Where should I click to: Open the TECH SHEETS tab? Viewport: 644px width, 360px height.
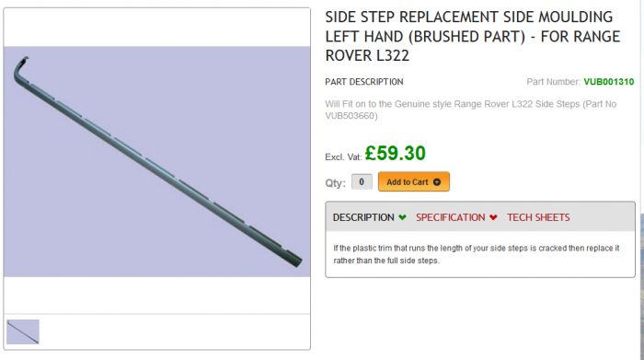click(538, 217)
